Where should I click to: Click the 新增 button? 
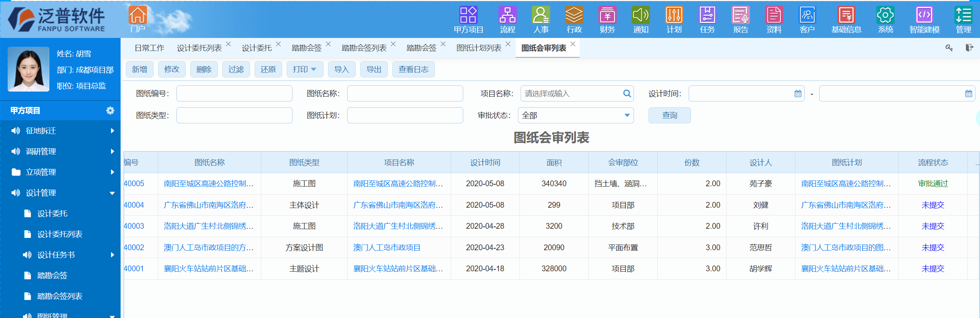click(x=139, y=70)
